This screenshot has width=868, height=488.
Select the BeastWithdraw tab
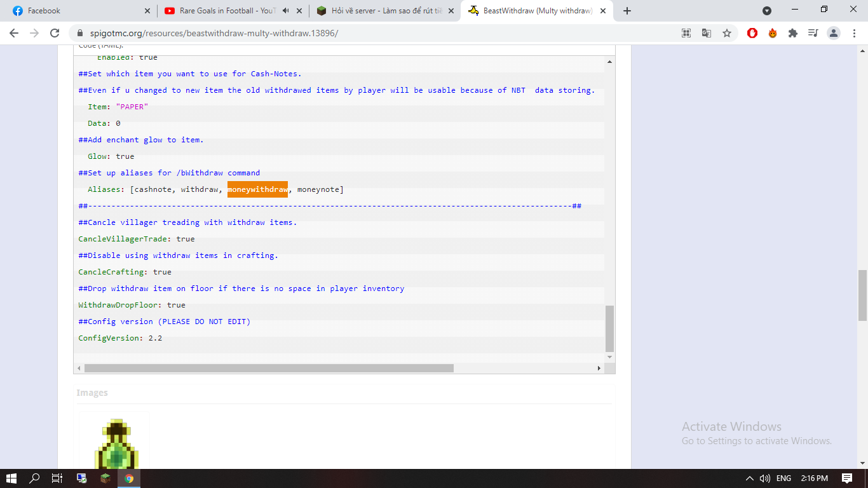coord(538,11)
